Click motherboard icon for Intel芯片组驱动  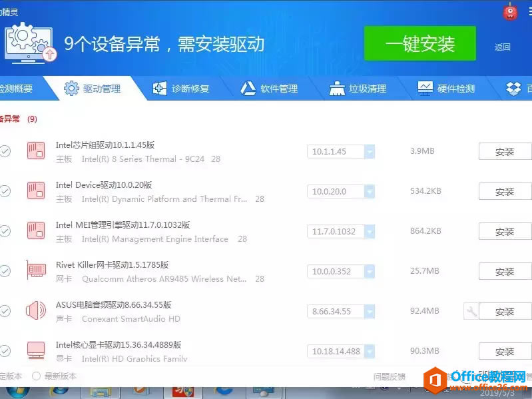point(36,151)
